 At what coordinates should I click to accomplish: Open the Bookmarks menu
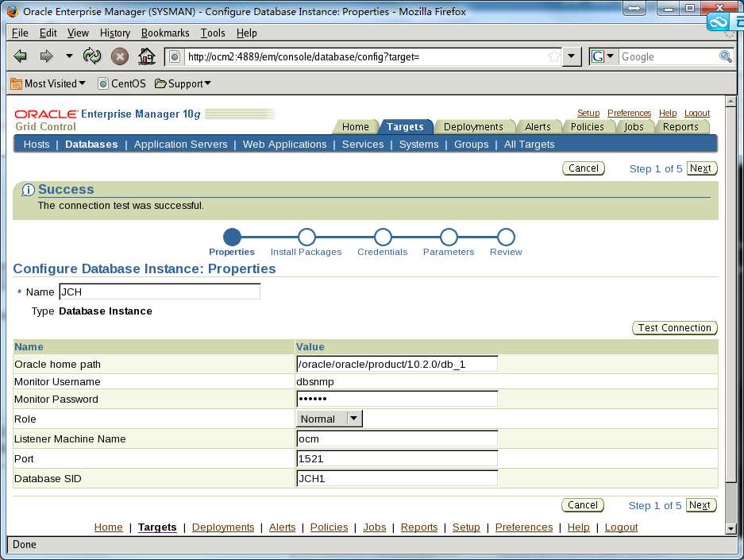point(165,33)
